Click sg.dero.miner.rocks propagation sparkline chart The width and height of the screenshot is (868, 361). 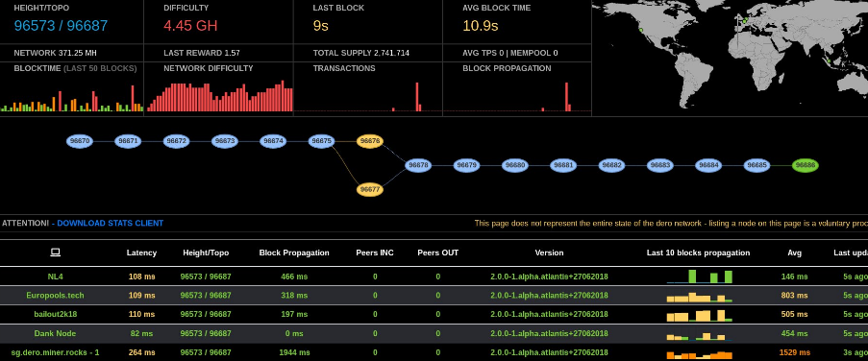click(699, 355)
